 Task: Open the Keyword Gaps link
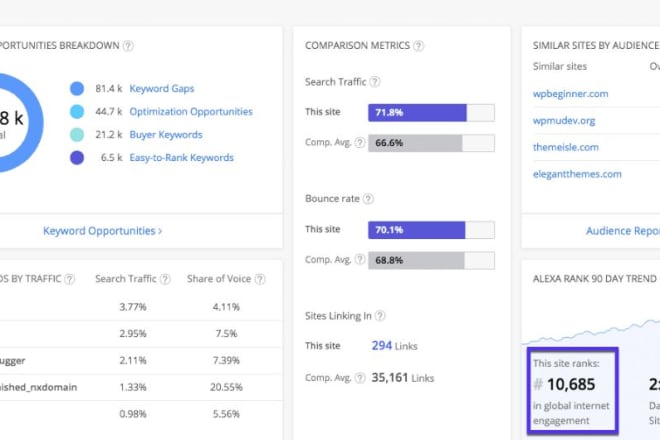click(x=162, y=88)
